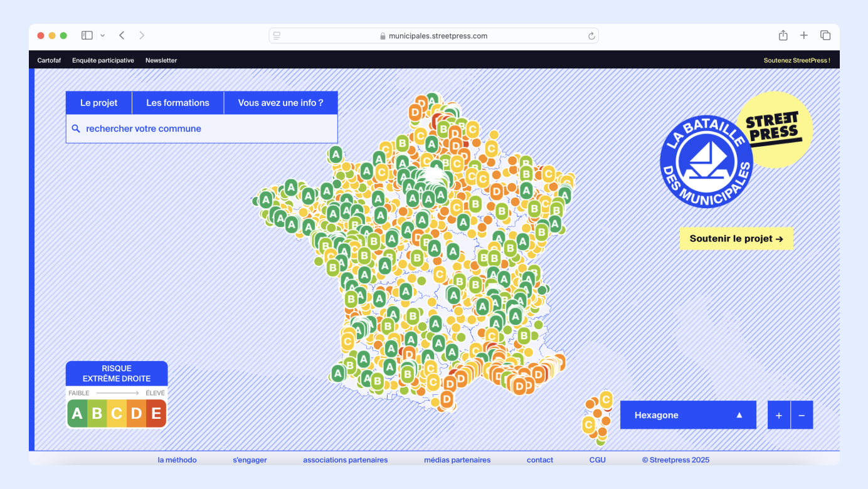
Task: Click the C marker at Corsica's northern tip
Action: click(606, 399)
